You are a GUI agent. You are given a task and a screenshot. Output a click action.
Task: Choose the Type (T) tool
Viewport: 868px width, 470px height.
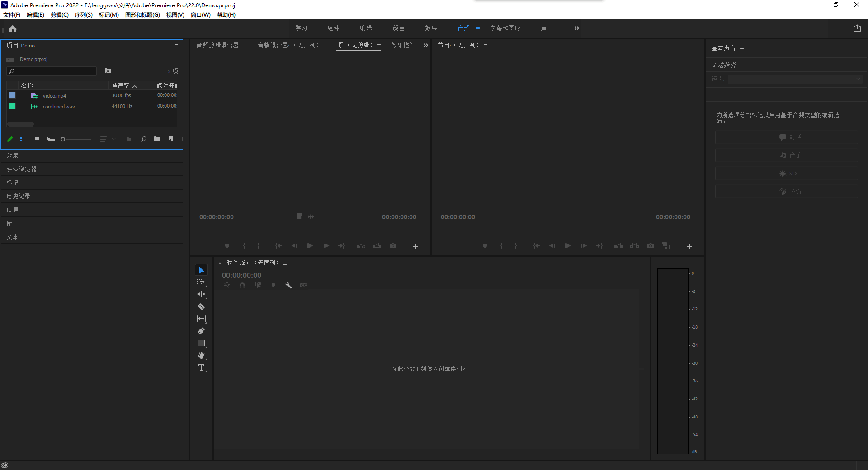click(201, 368)
